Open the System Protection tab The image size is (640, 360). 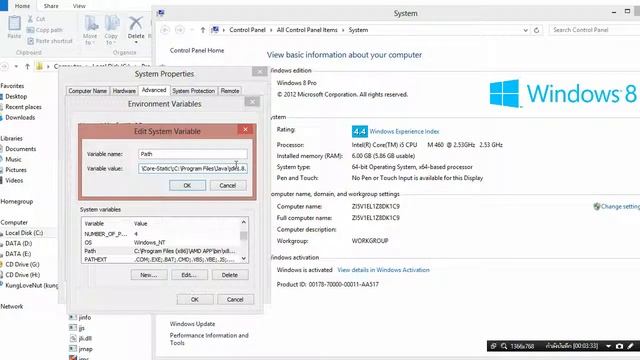point(193,91)
